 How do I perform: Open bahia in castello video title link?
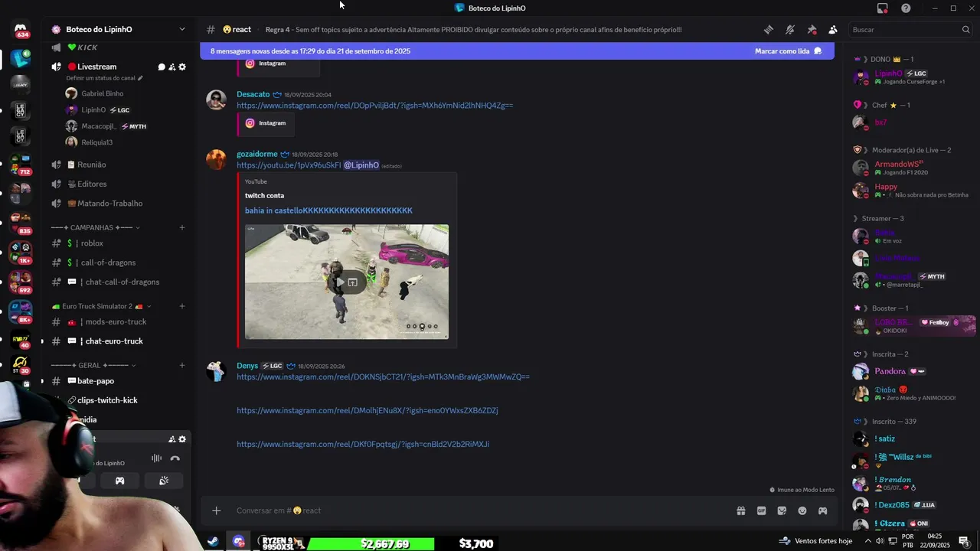pyautogui.click(x=328, y=210)
